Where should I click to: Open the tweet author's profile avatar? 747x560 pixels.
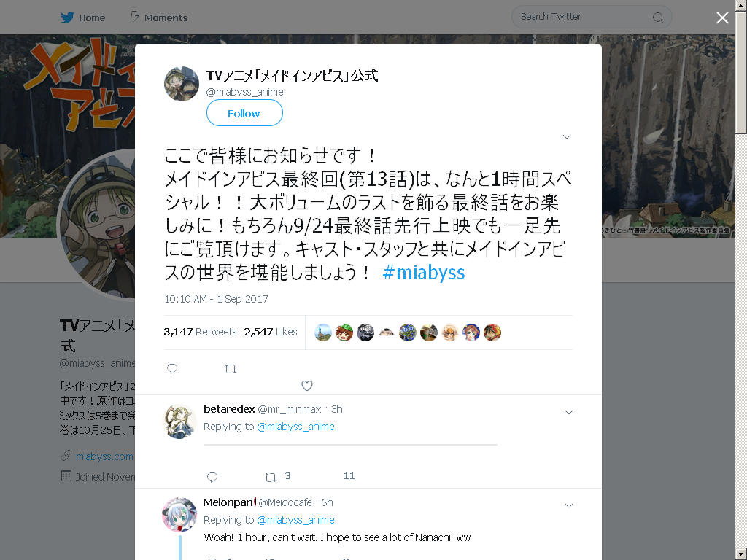pyautogui.click(x=182, y=84)
